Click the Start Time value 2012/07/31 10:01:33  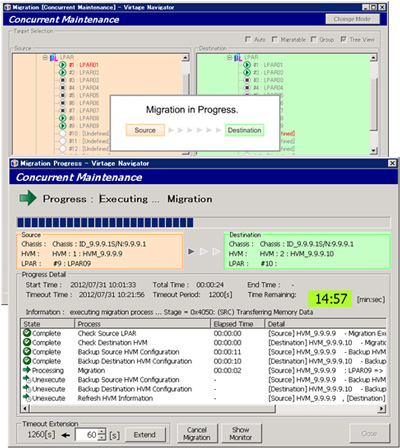(x=103, y=285)
